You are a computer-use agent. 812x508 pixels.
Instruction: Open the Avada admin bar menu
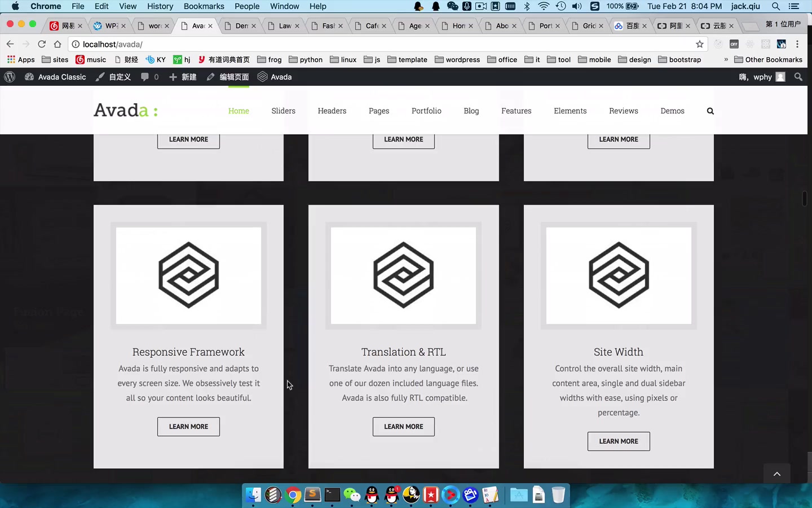tap(275, 77)
